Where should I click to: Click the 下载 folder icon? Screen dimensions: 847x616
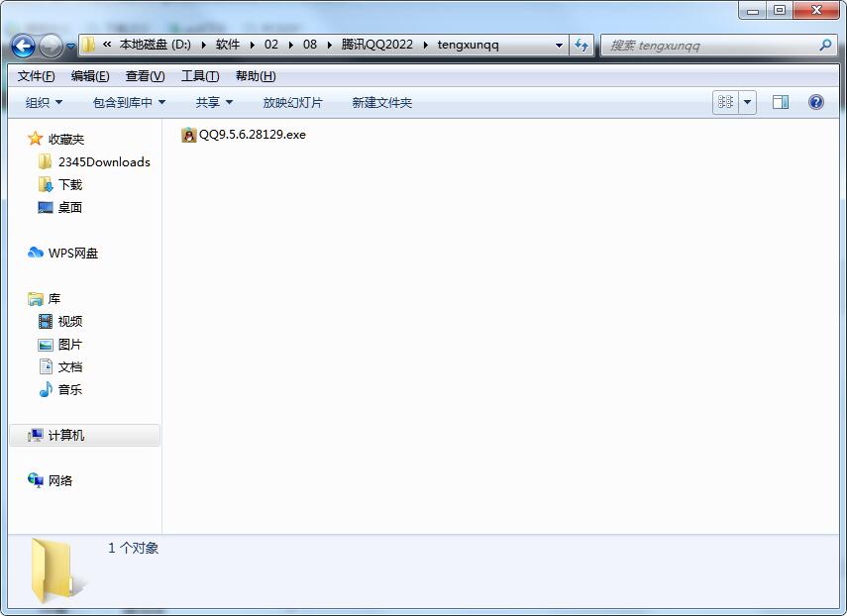pos(46,184)
